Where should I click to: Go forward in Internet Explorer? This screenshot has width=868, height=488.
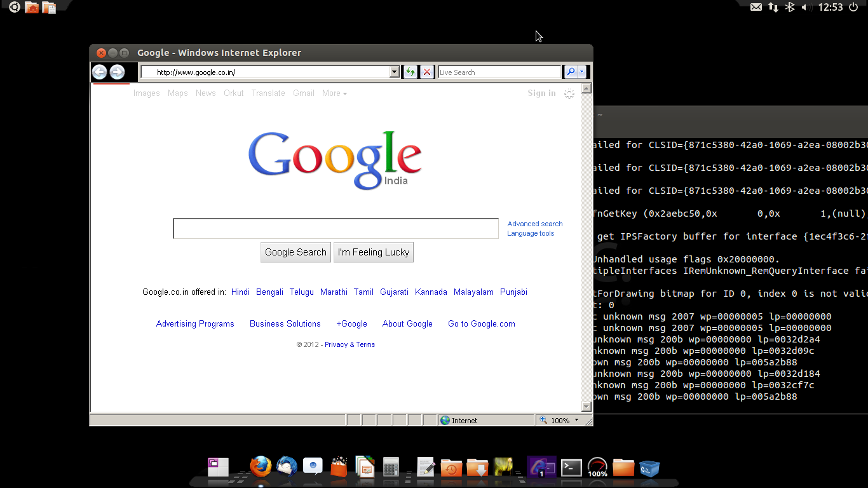[x=117, y=72]
